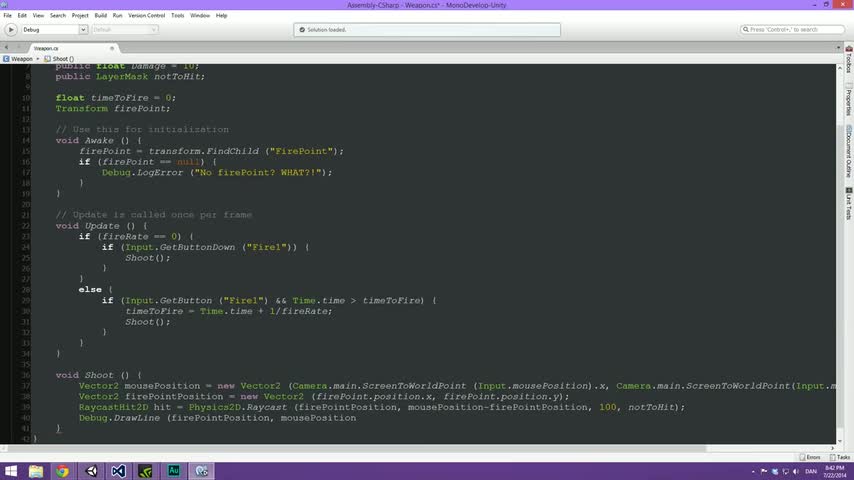Click the void Awake () method line
The height and width of the screenshot is (480, 854).
point(99,140)
